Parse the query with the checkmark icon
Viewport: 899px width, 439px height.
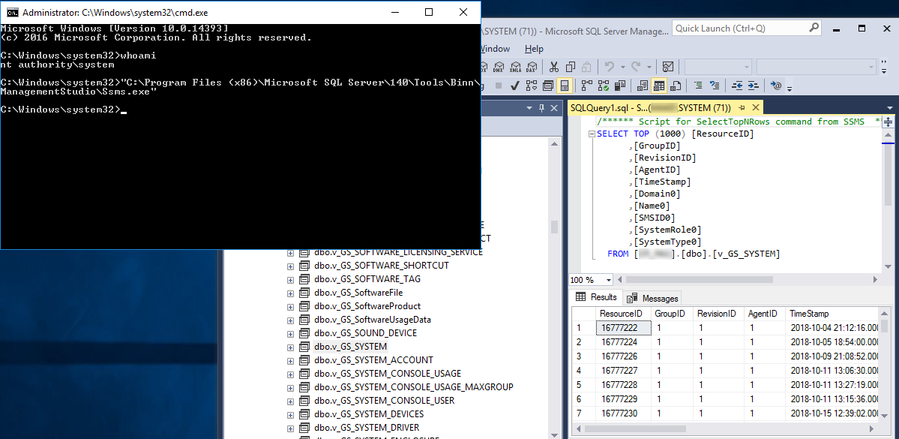(x=515, y=85)
